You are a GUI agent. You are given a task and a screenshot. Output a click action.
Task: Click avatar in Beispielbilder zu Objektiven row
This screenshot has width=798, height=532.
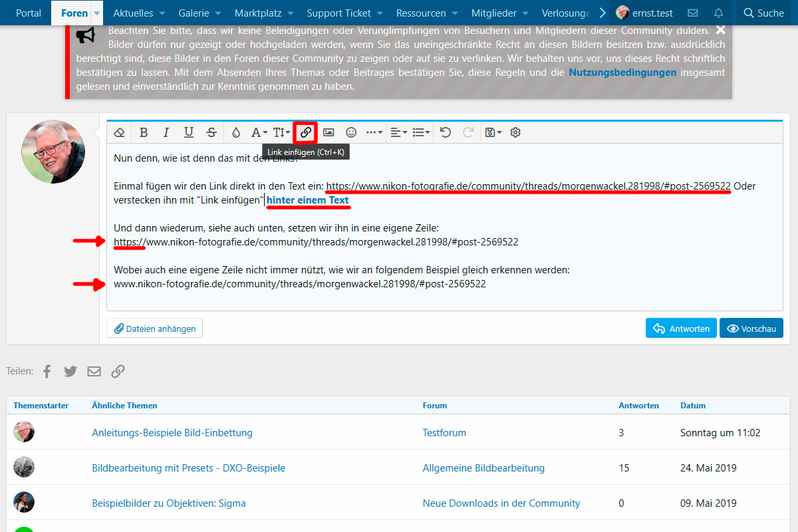point(24,502)
